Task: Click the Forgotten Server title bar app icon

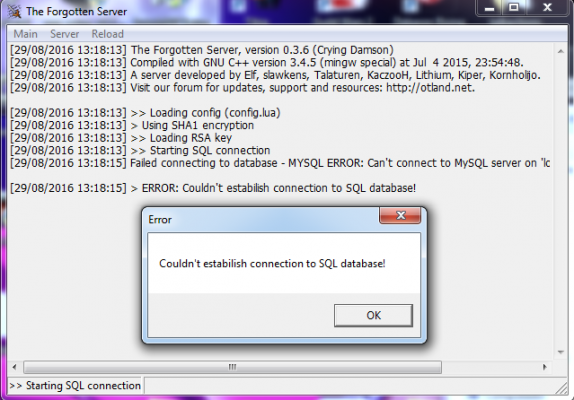Action: [x=14, y=12]
